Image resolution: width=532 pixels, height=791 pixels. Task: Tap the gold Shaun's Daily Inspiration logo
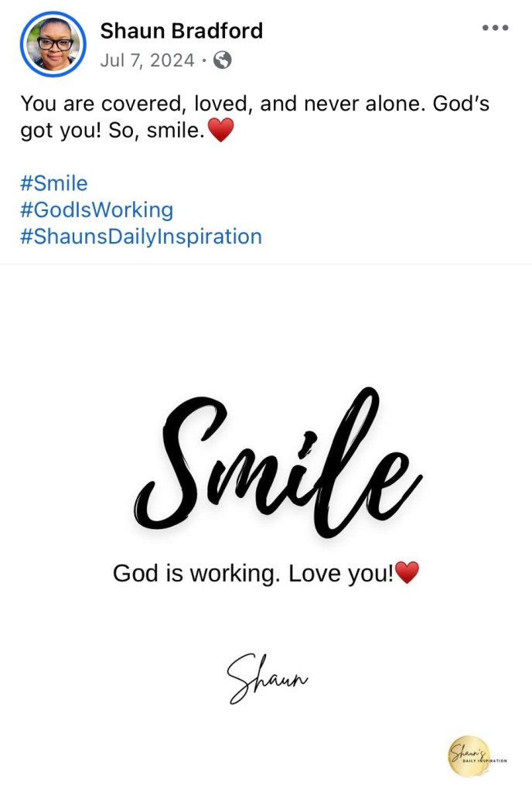[x=469, y=755]
